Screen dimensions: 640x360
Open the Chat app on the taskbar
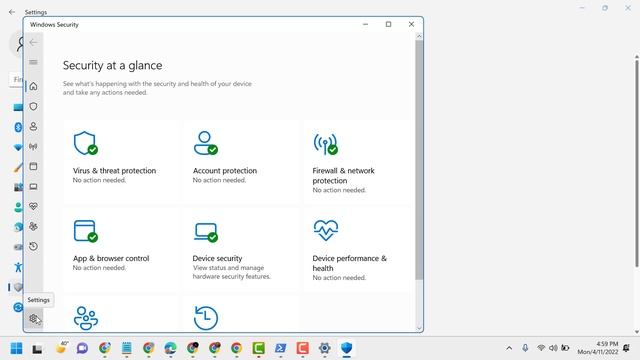82,348
